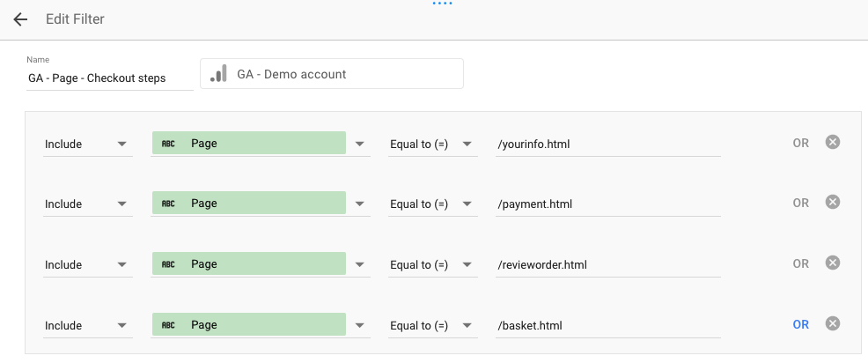Open Equal to (=) operator for /payment.html
The width and height of the screenshot is (868, 363).
(x=432, y=204)
